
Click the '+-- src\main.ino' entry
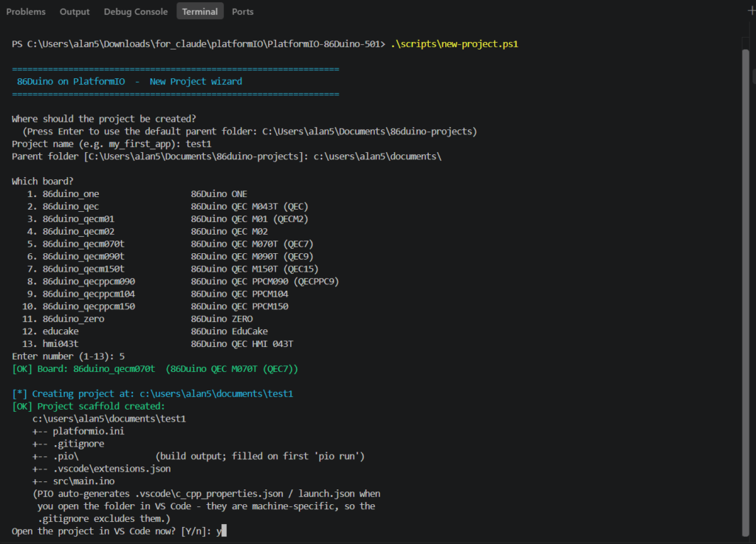click(73, 482)
